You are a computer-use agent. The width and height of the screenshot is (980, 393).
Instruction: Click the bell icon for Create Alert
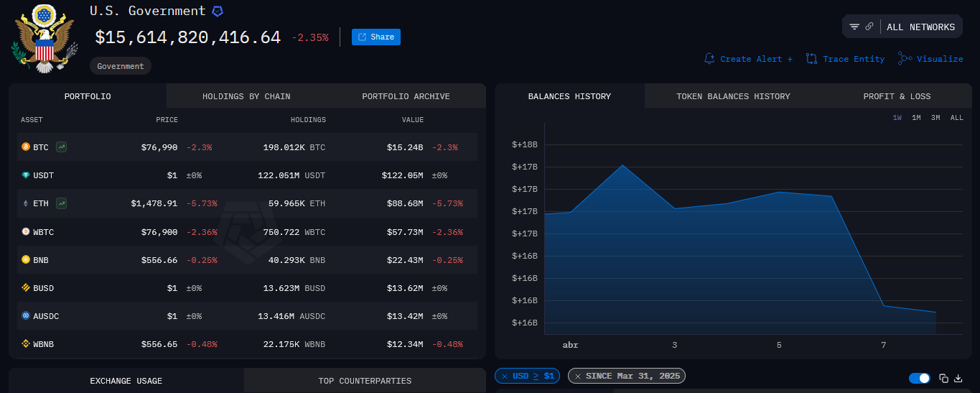pos(709,59)
